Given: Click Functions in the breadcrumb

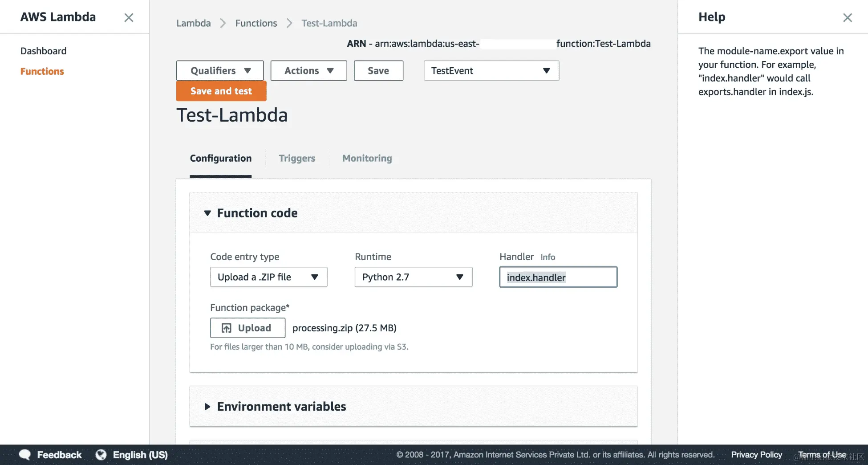Looking at the screenshot, I should point(256,23).
